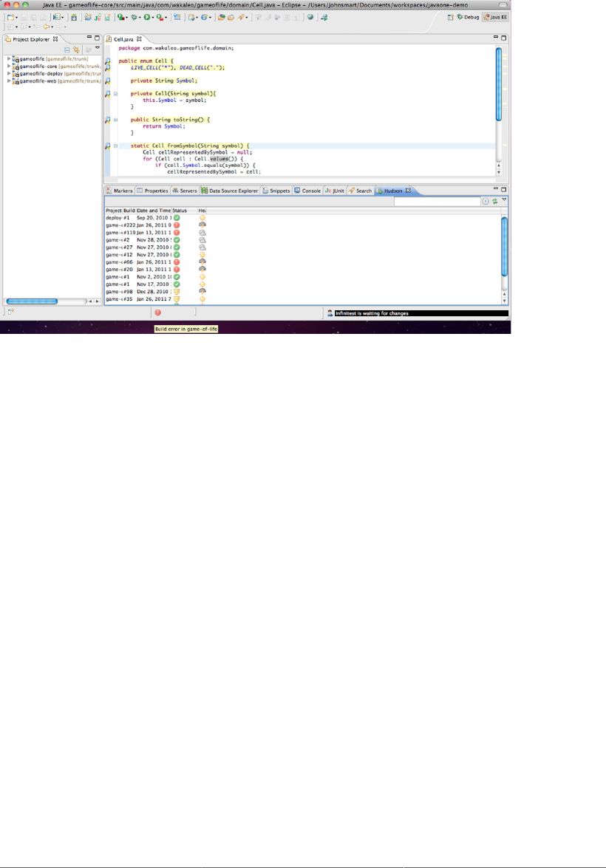Image resolution: width=606 pixels, height=868 pixels.
Task: Expand the gameoflife-web project node
Action: click(x=9, y=81)
